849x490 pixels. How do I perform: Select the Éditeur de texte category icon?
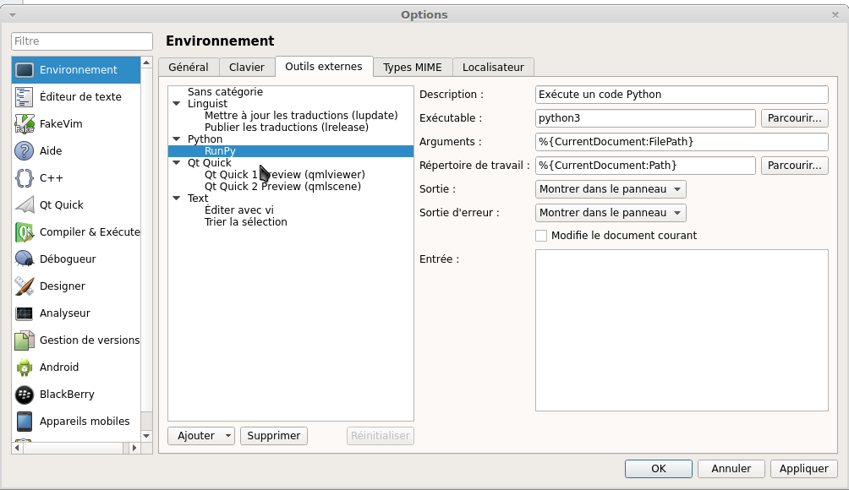[24, 97]
